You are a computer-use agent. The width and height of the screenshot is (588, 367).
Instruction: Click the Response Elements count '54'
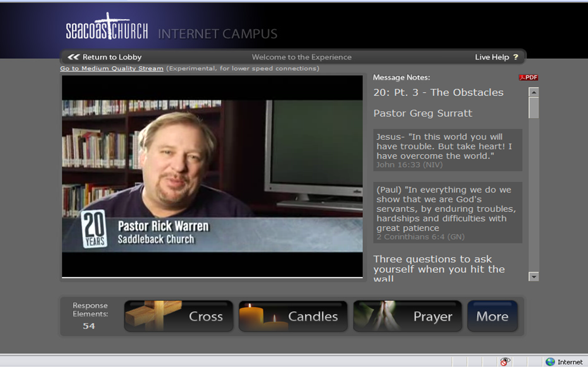(89, 326)
